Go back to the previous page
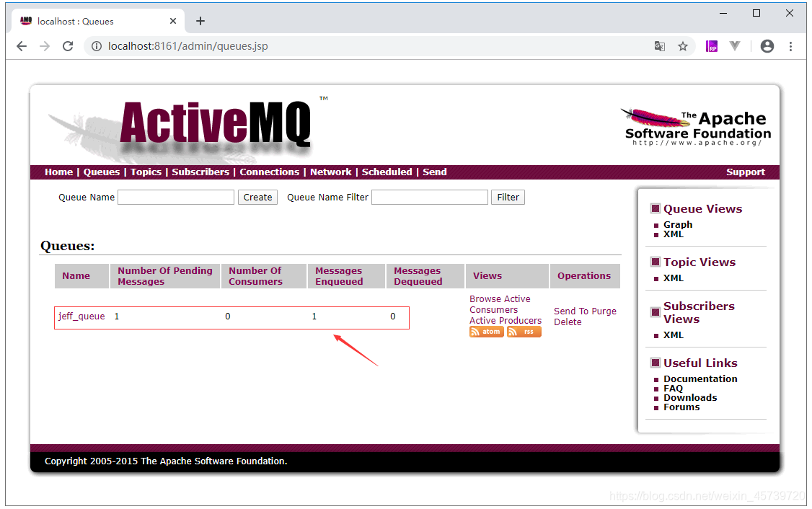Viewport: 812px width, 509px height. (x=21, y=46)
